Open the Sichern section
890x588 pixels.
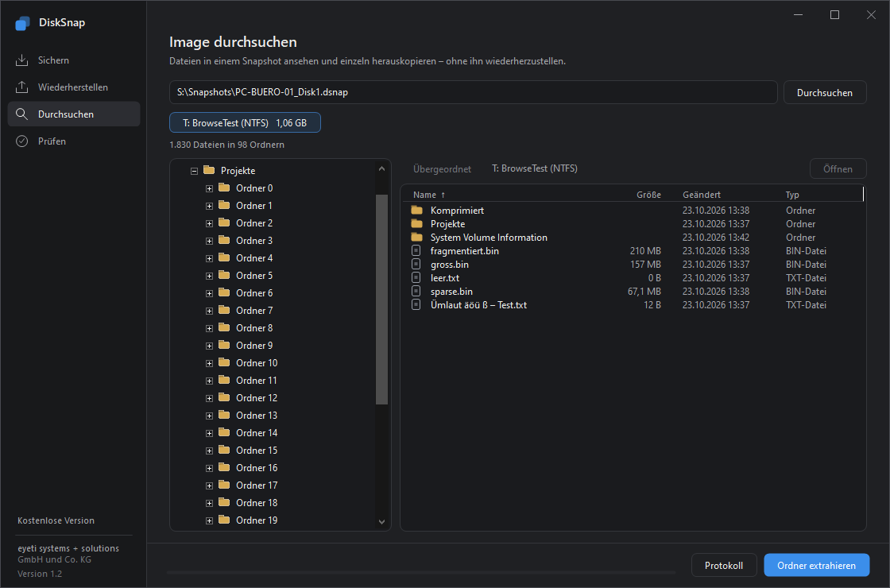click(x=74, y=60)
